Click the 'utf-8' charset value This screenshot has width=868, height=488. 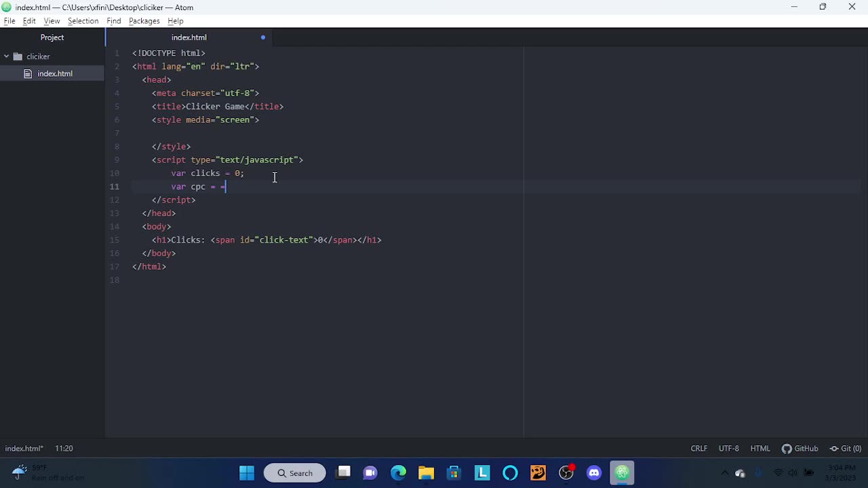coord(237,94)
